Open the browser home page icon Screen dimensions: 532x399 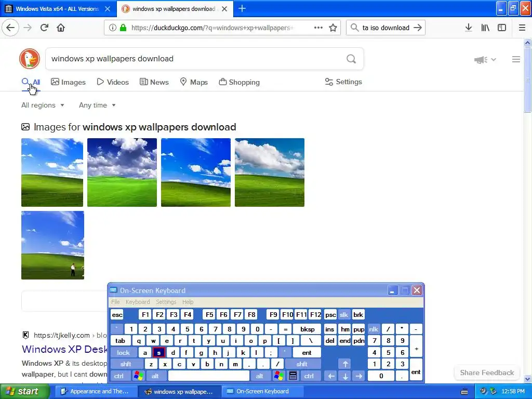tap(61, 28)
